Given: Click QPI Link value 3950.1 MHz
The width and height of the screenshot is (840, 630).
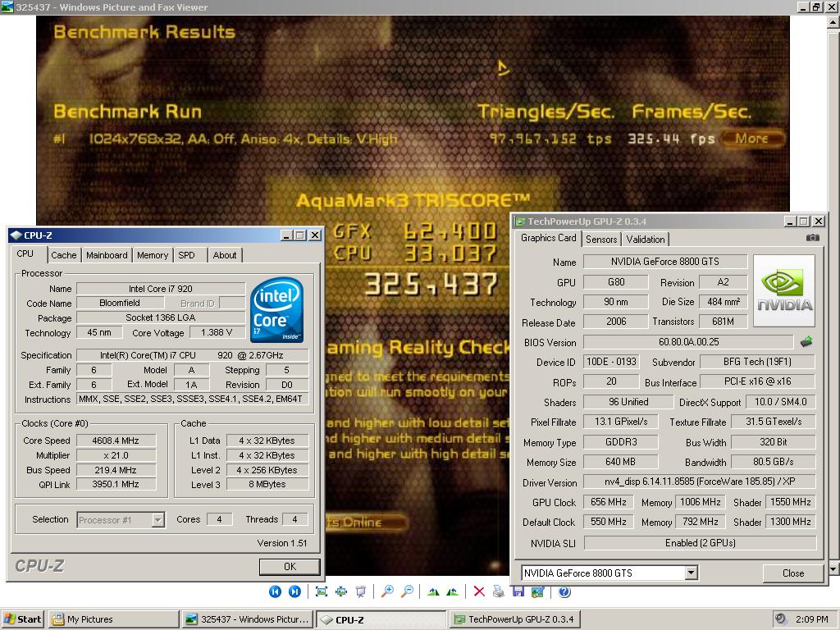Looking at the screenshot, I should tap(116, 484).
